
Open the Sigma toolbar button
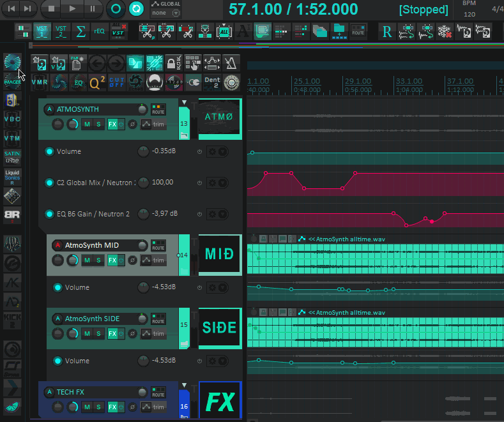click(80, 31)
